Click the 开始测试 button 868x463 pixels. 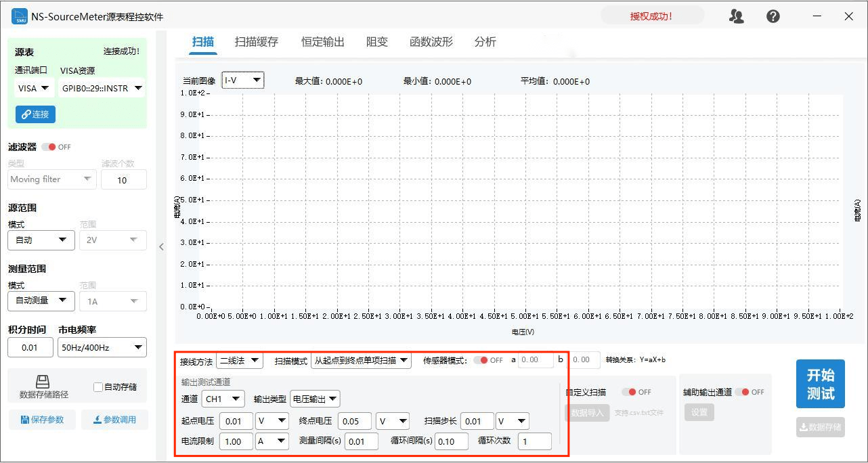click(820, 383)
